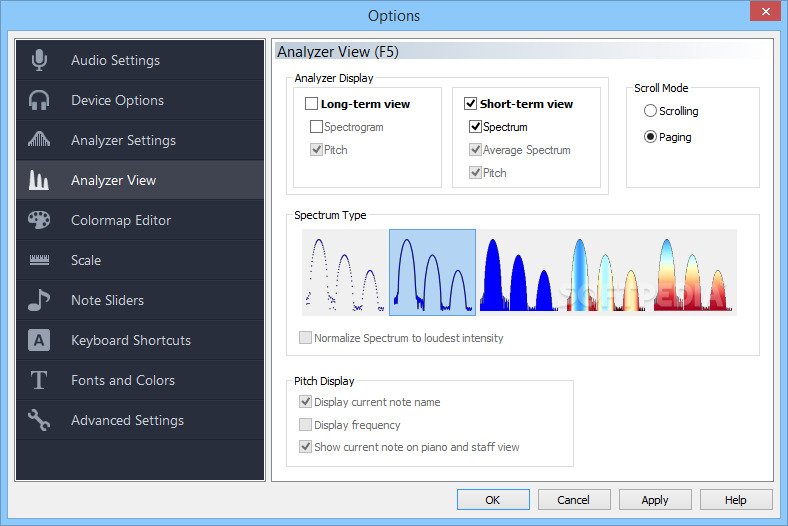788x526 pixels.
Task: Select the Paging scroll mode
Action: pos(650,137)
